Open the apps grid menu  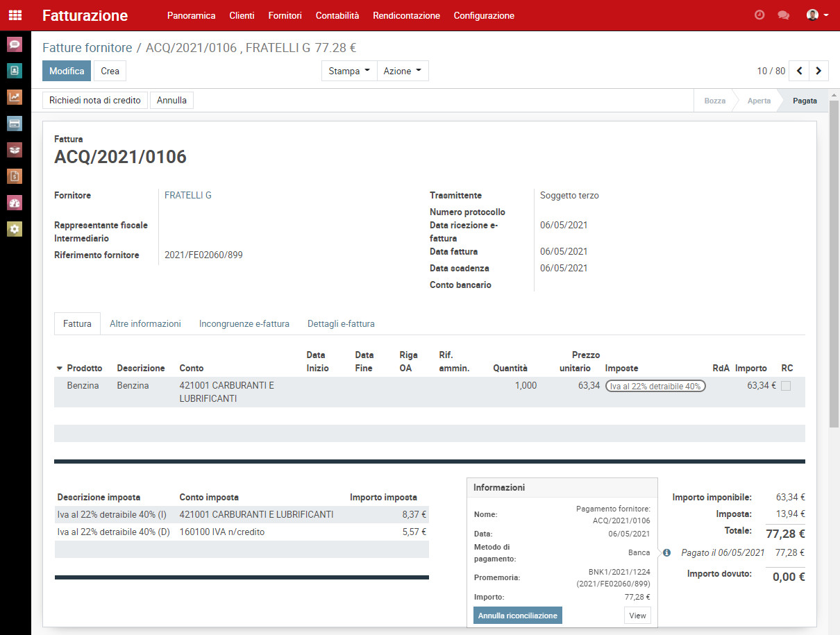(x=15, y=15)
